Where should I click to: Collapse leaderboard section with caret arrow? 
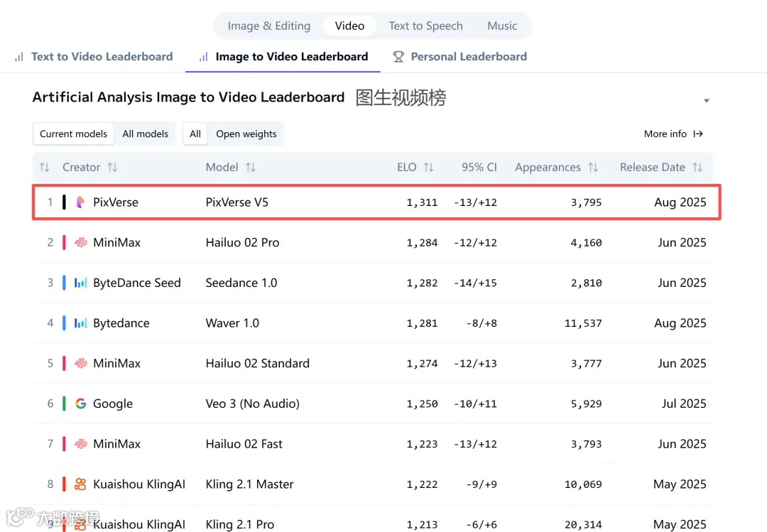point(707,100)
